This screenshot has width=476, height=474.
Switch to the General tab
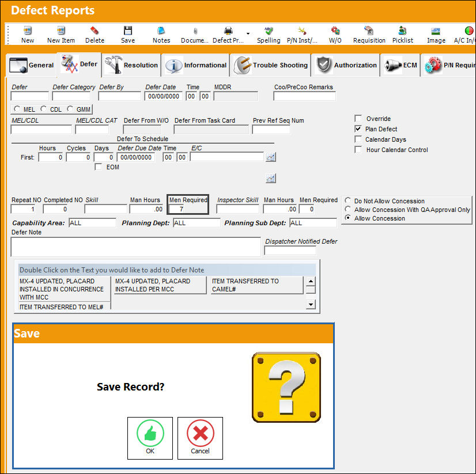point(31,65)
